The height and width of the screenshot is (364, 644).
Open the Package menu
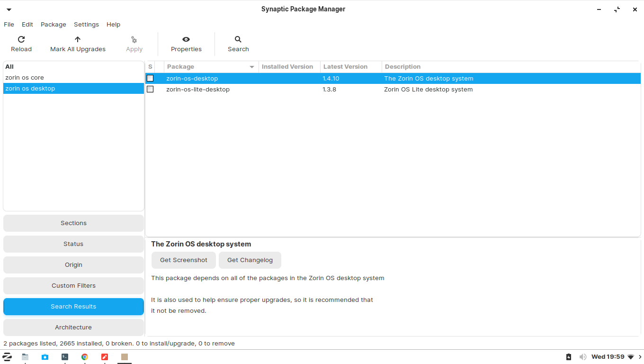[x=54, y=25]
